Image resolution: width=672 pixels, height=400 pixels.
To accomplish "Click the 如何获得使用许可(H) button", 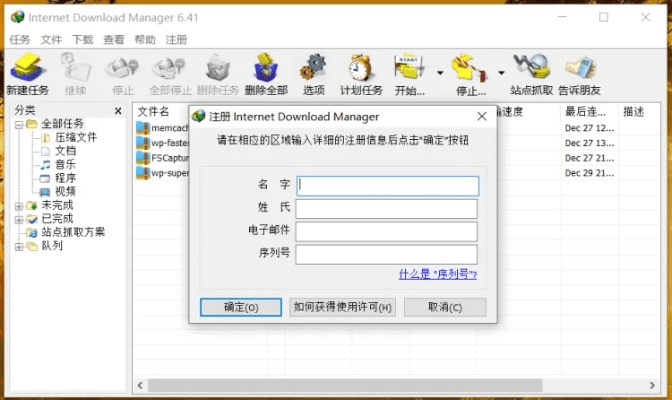I will tap(342, 307).
